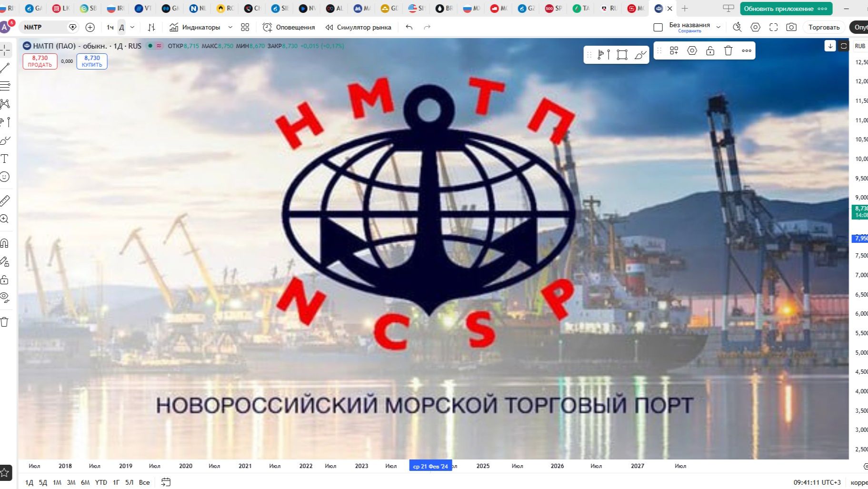Open the RUB currency selector
The image size is (868, 489).
860,46
